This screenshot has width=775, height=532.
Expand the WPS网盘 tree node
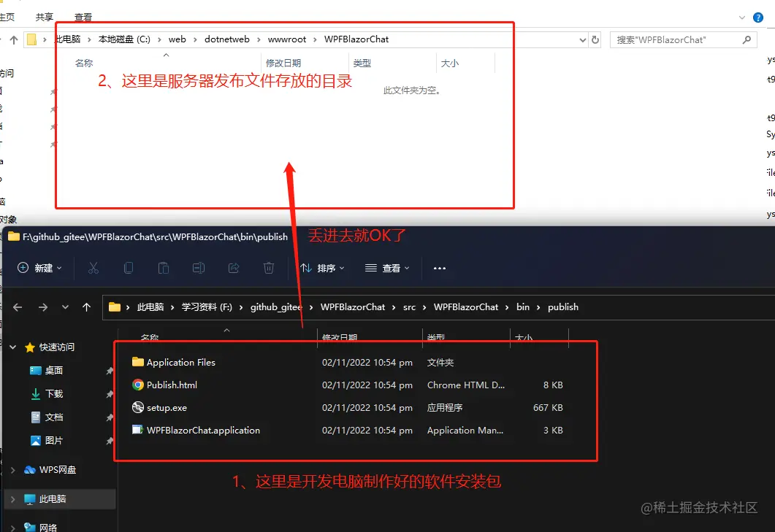13,470
